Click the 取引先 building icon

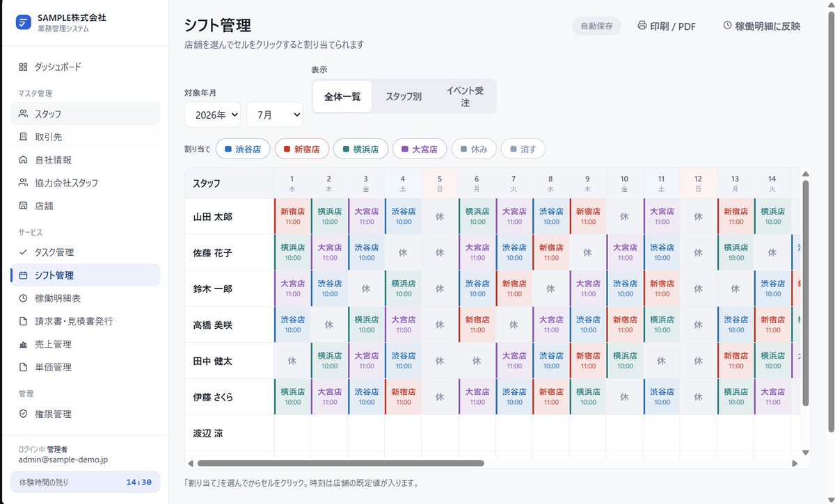coord(23,137)
